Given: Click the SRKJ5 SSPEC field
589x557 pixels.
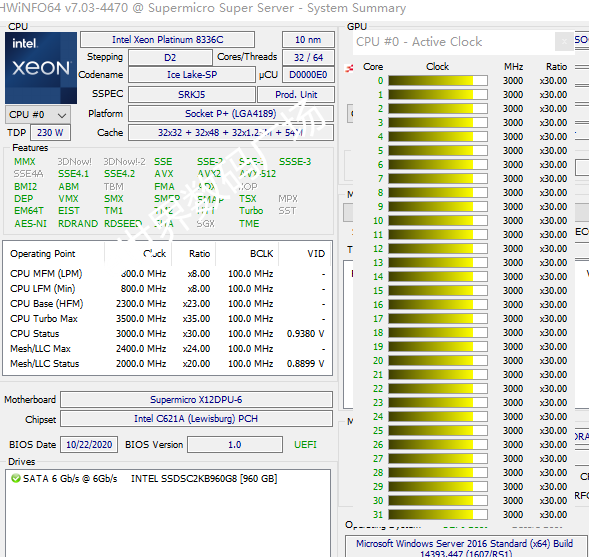Looking at the screenshot, I should [x=192, y=94].
